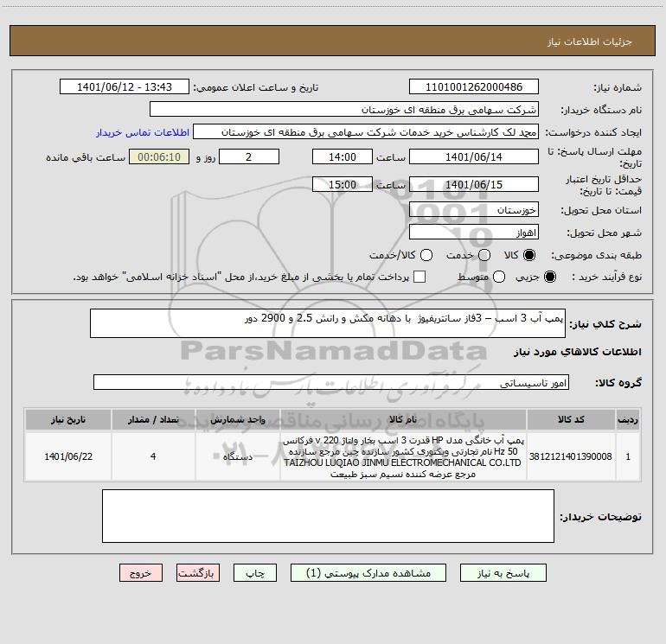Screen dimensions: 666x644
Task: Click the نام کالا column header
Action: coord(403,419)
